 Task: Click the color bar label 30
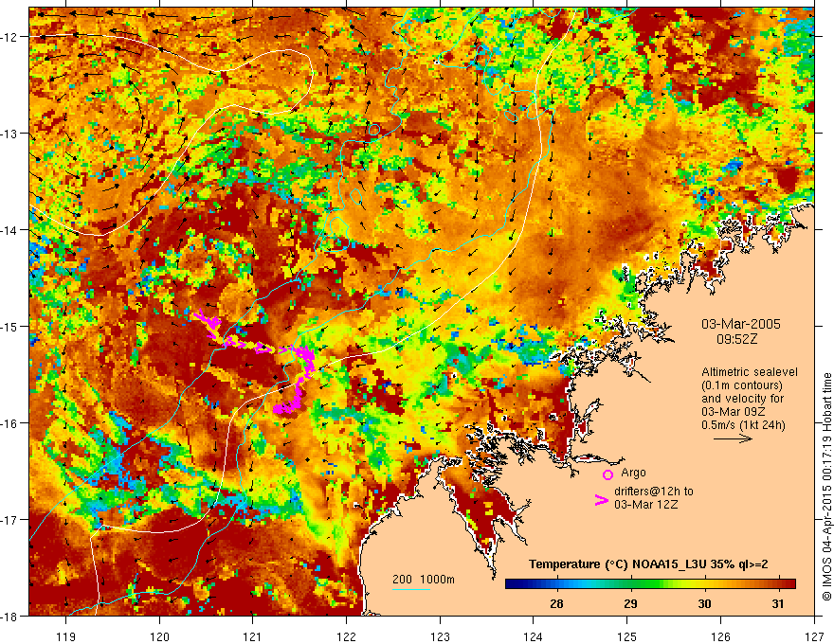point(704,603)
